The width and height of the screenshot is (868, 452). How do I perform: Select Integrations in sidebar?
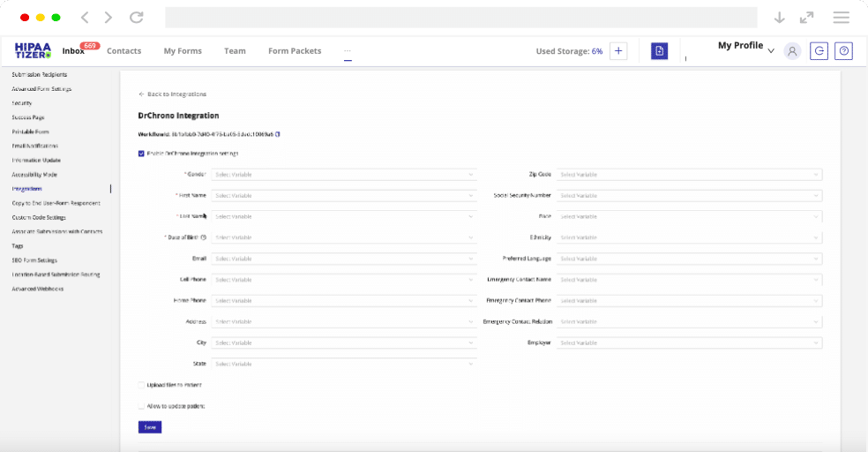(x=26, y=189)
